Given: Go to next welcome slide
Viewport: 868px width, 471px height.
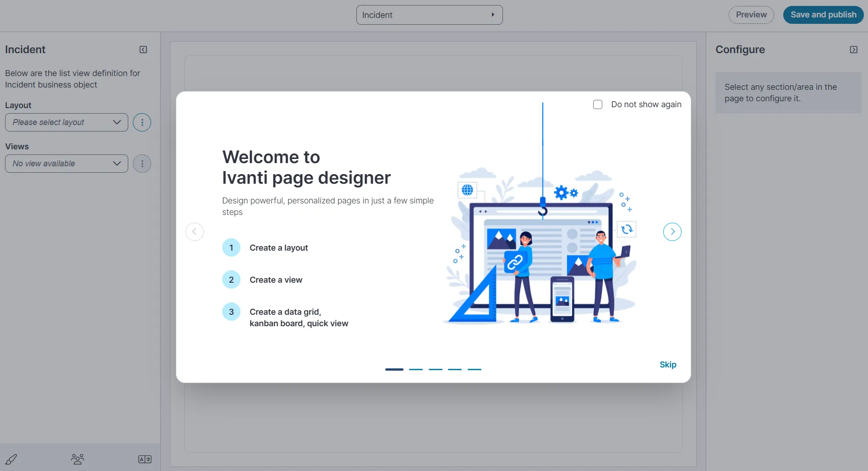Looking at the screenshot, I should click(672, 231).
